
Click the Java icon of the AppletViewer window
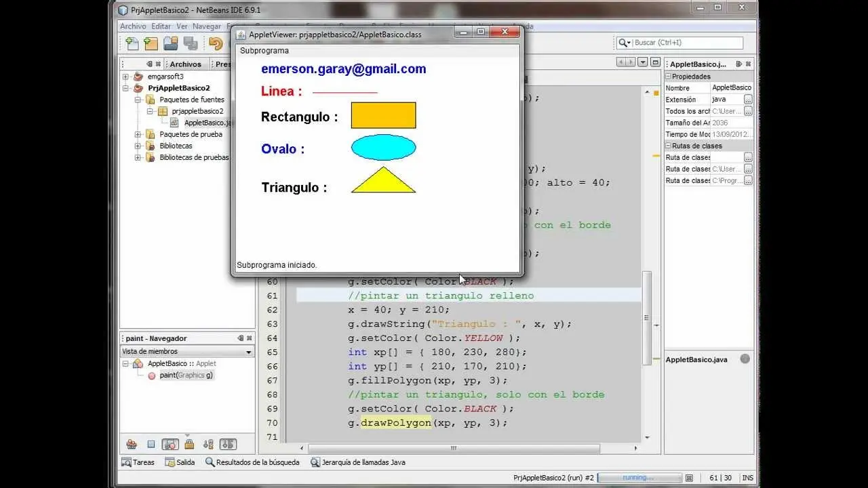(241, 34)
